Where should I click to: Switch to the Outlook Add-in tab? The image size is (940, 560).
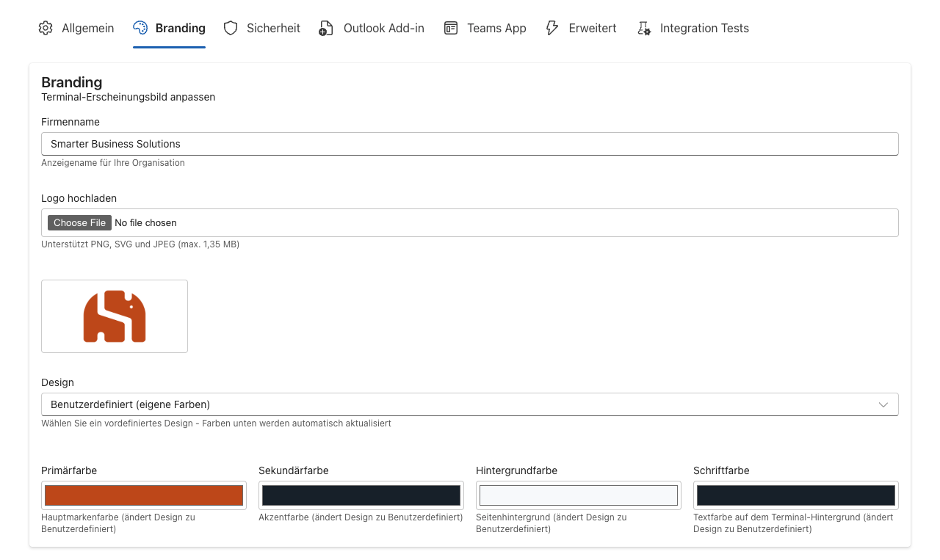coord(372,28)
